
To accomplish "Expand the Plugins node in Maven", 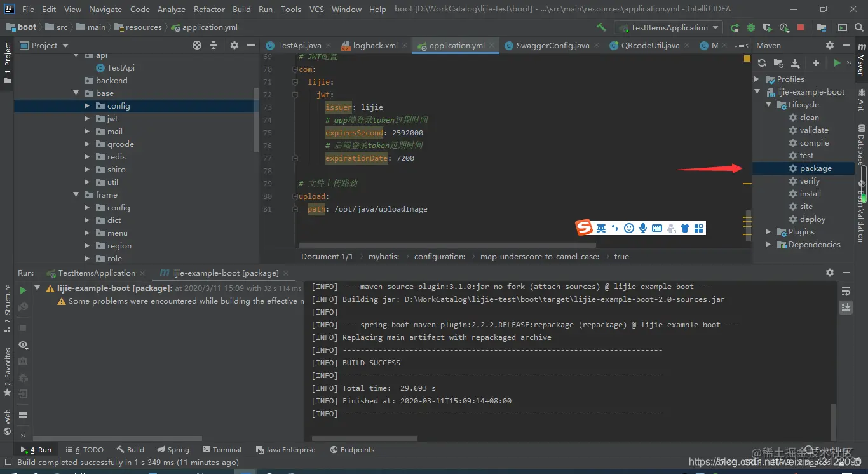I will coord(768,232).
